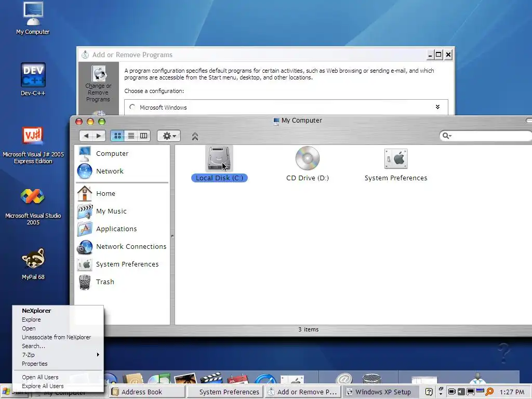Click the "3 items" status bar text
This screenshot has width=532, height=399.
(x=308, y=329)
